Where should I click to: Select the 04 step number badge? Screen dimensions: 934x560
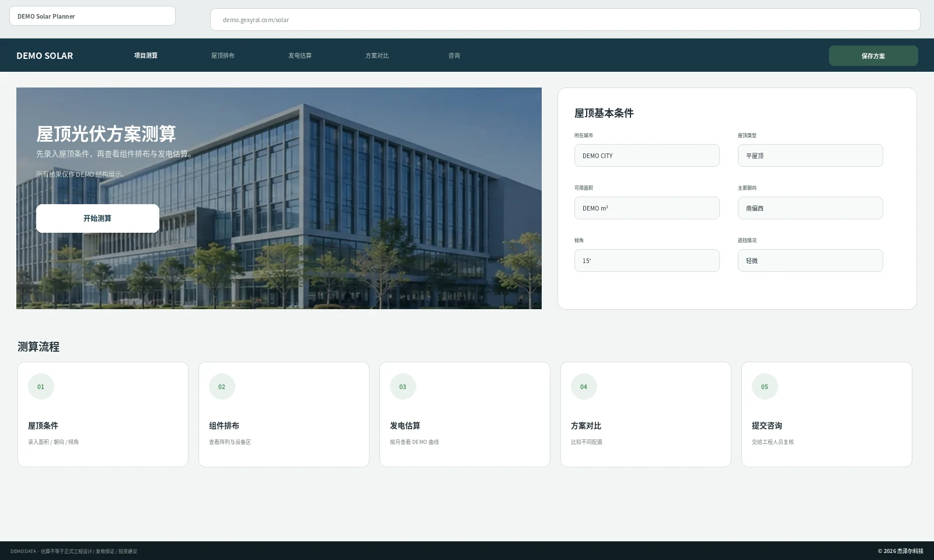pos(584,387)
